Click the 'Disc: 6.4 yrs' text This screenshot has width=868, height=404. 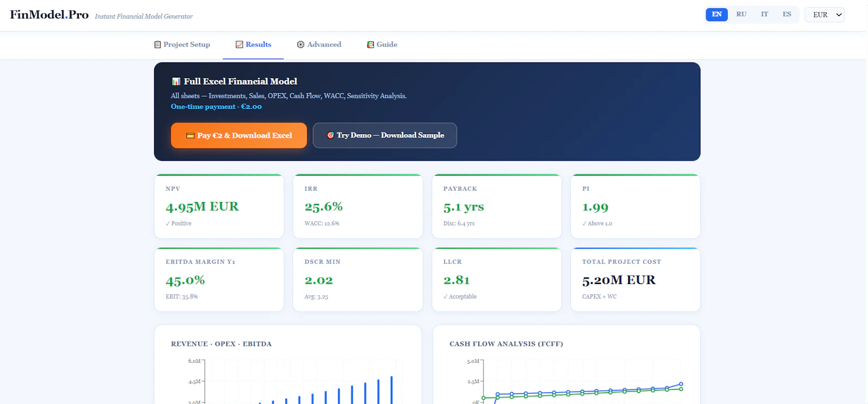(459, 224)
